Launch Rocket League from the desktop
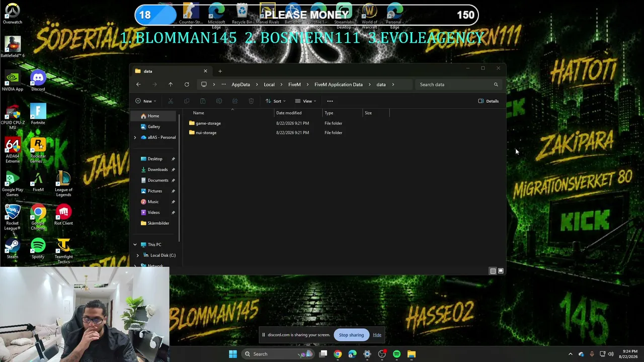The image size is (644, 362). [13, 217]
